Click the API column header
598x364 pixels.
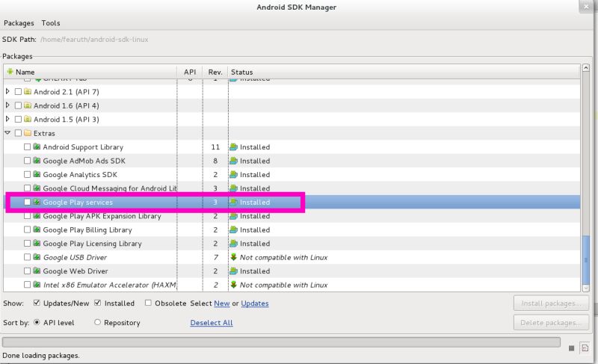(190, 72)
